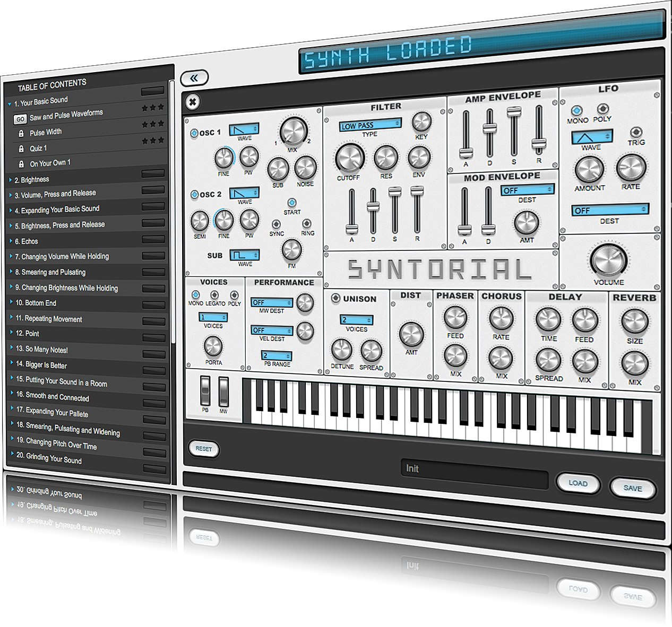Click the FM knob
Image resolution: width=672 pixels, height=627 pixels.
[x=291, y=249]
